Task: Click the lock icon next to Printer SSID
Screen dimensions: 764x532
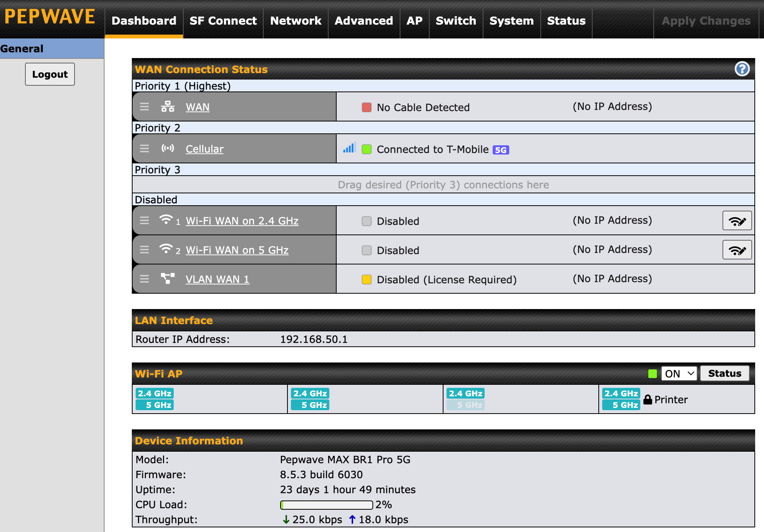Action: [x=648, y=400]
